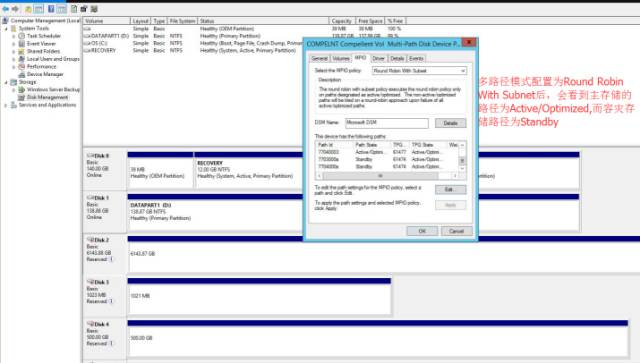Open the MPIO policy dropdown
The image size is (640, 363).
click(x=419, y=71)
